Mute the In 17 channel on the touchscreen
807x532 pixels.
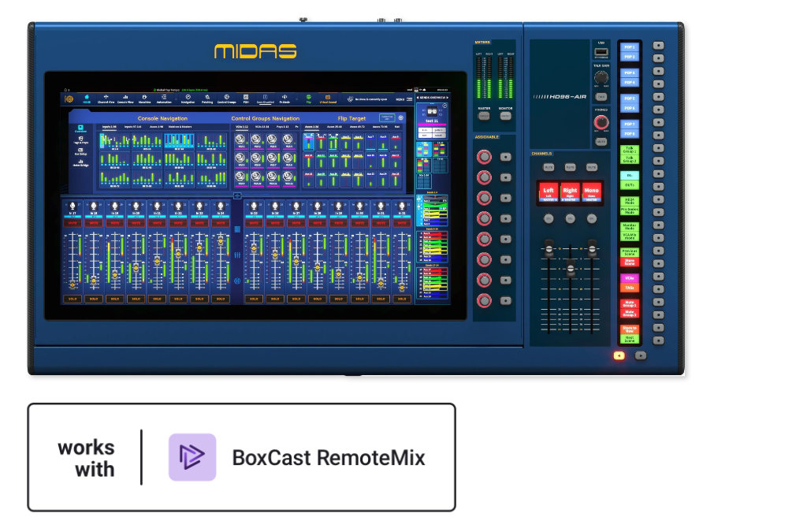73,223
